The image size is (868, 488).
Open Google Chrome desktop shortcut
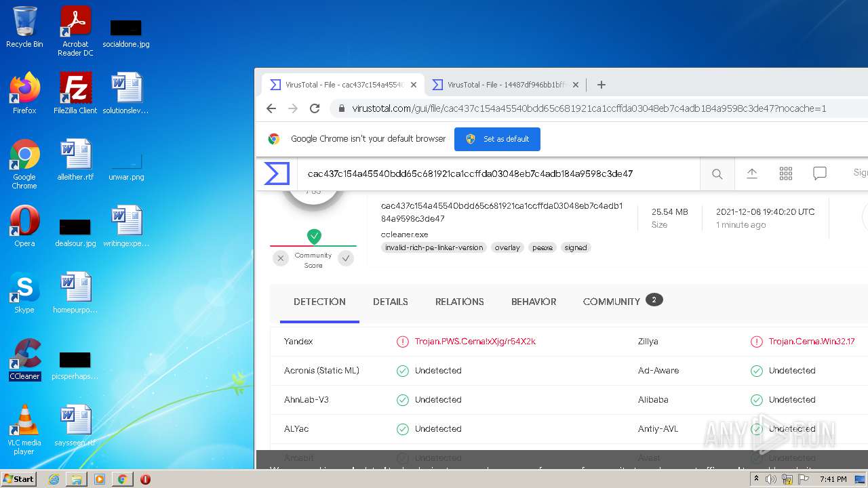pos(24,164)
